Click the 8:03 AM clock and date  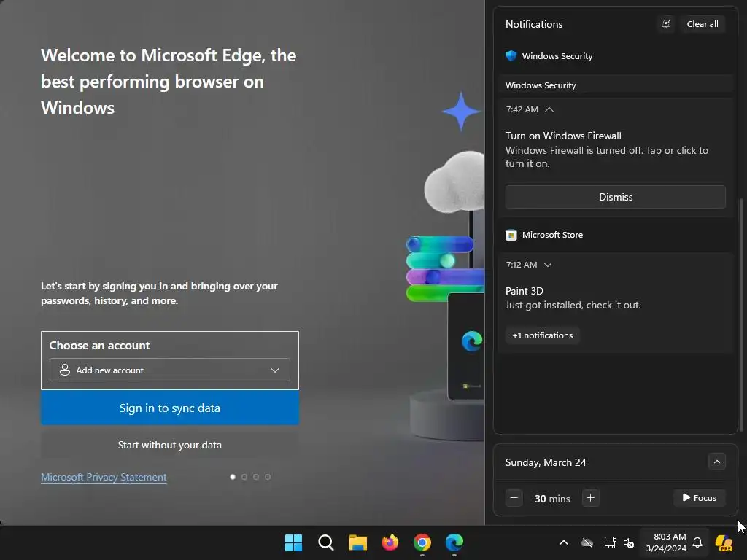click(667, 542)
